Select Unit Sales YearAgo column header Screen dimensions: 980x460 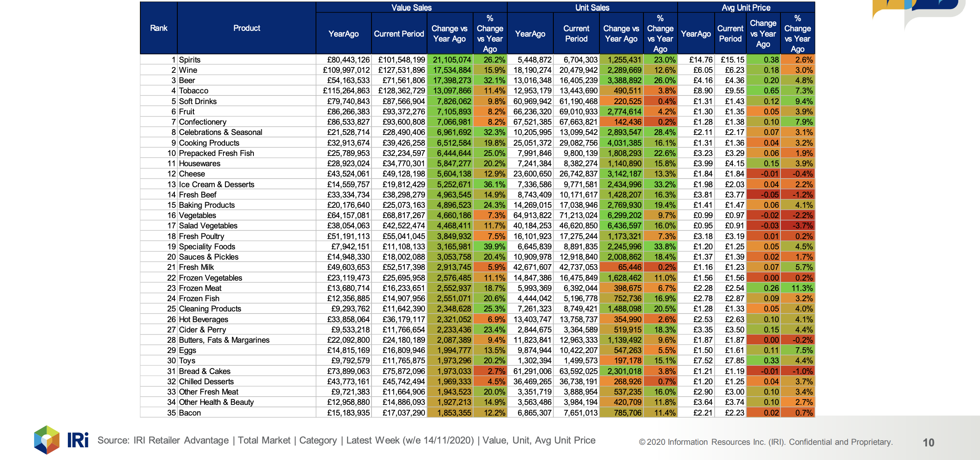[530, 33]
